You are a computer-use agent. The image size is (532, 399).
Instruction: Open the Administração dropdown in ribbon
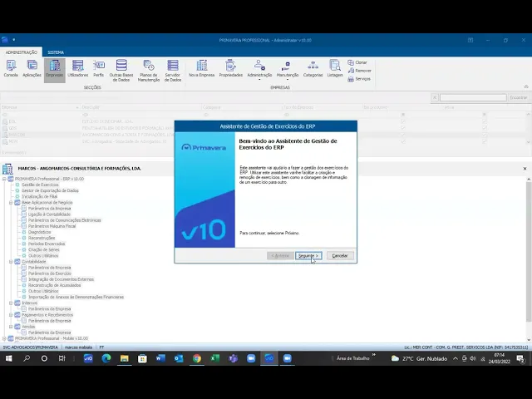[259, 70]
